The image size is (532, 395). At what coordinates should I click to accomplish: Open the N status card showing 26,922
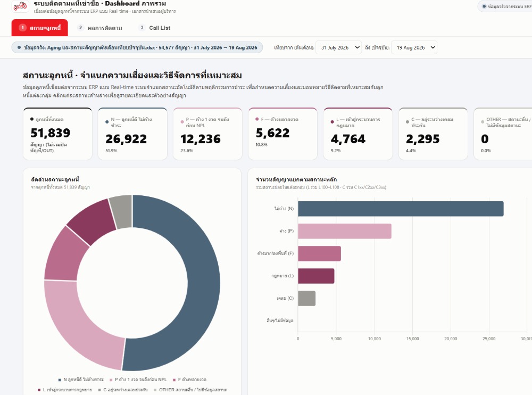[x=132, y=134]
